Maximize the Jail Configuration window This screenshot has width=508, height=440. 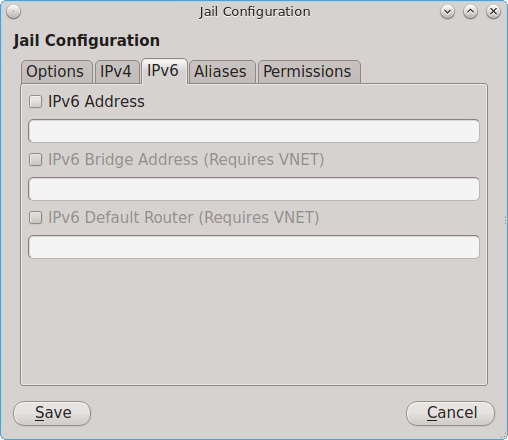pos(470,12)
